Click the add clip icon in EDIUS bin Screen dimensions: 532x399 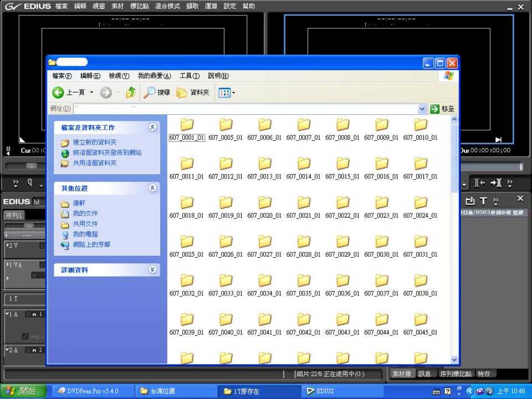(470, 201)
